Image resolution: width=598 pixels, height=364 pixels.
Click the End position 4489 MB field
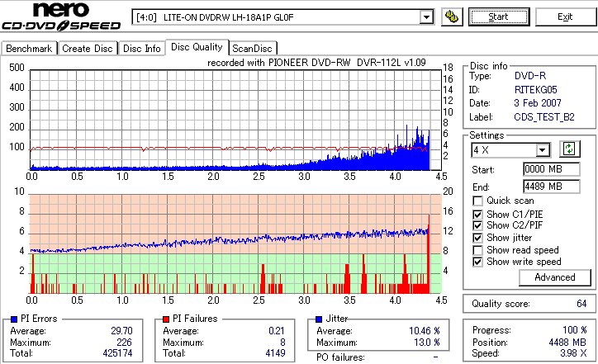pos(552,187)
